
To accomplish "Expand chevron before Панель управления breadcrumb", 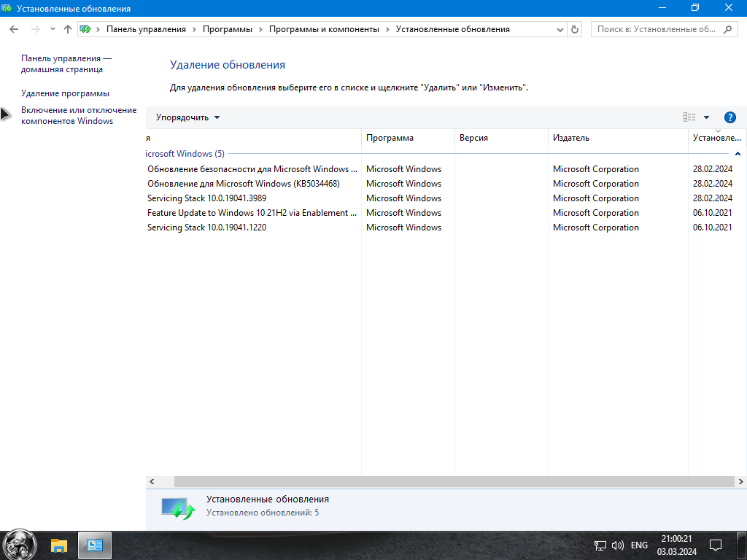I will point(98,29).
